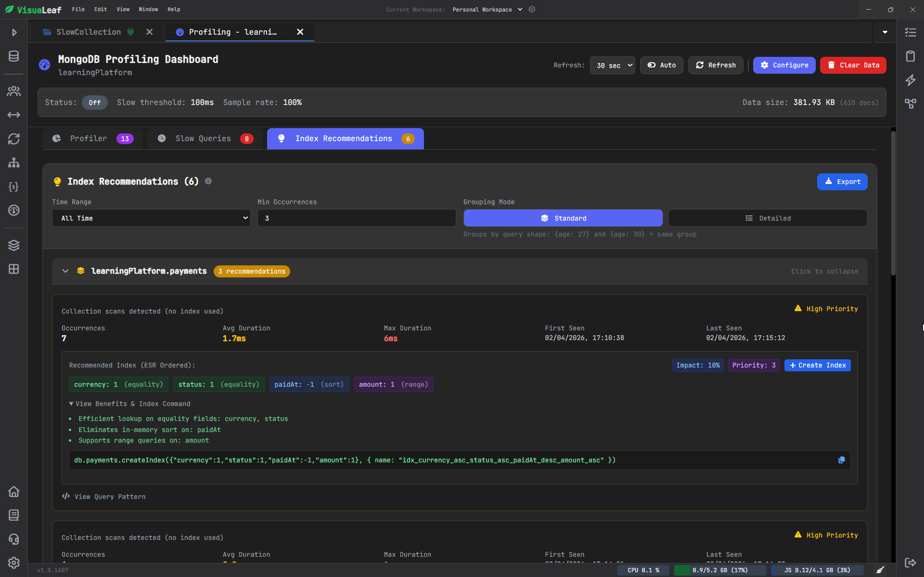Click the 0.9/5.2 GB memory status indicator
The width and height of the screenshot is (924, 577).
(720, 570)
